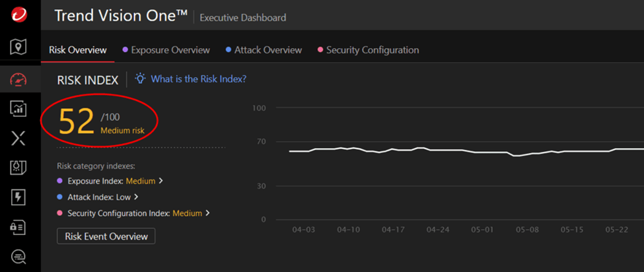Click the Risk Event Overview button
The height and width of the screenshot is (272, 644).
click(x=106, y=236)
